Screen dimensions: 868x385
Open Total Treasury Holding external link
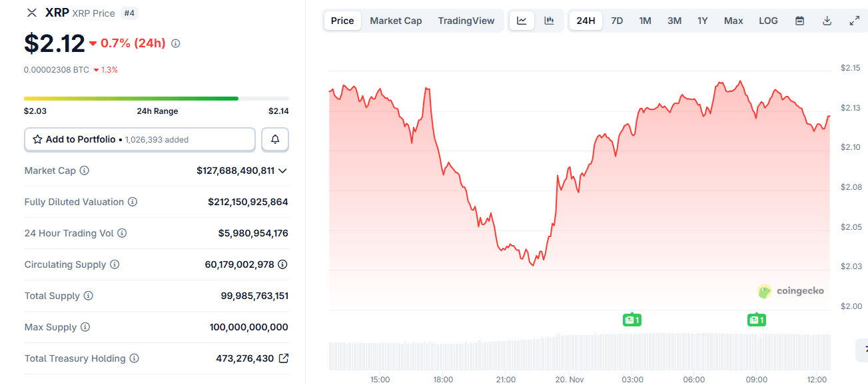coord(283,358)
